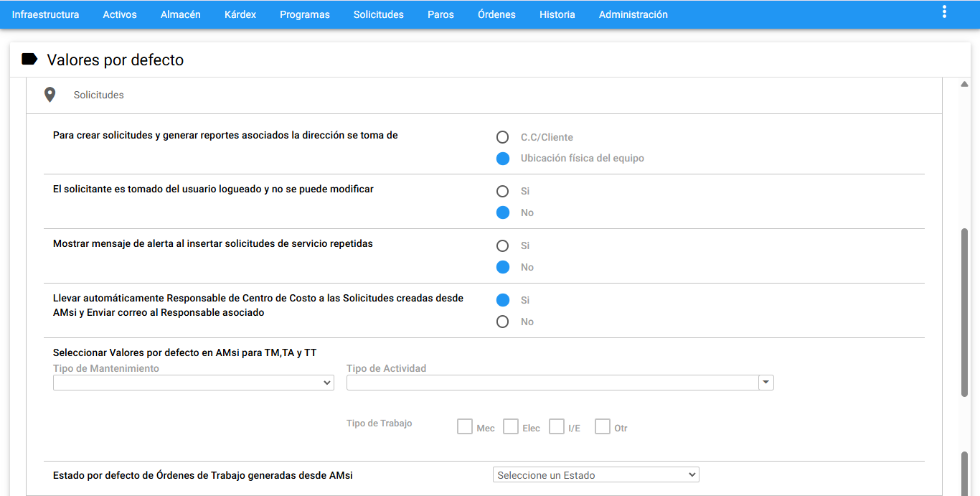The height and width of the screenshot is (496, 980).
Task: Click the location pin icon next to Solicitudes
Action: (50, 95)
